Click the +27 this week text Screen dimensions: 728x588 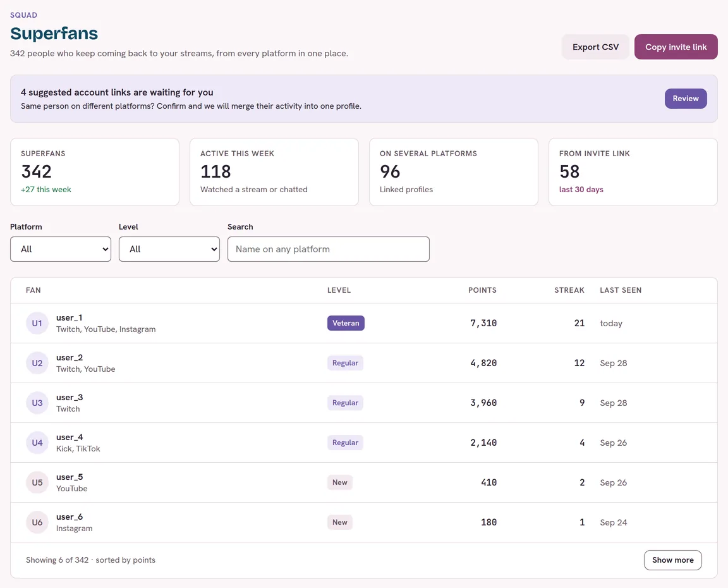tap(46, 190)
